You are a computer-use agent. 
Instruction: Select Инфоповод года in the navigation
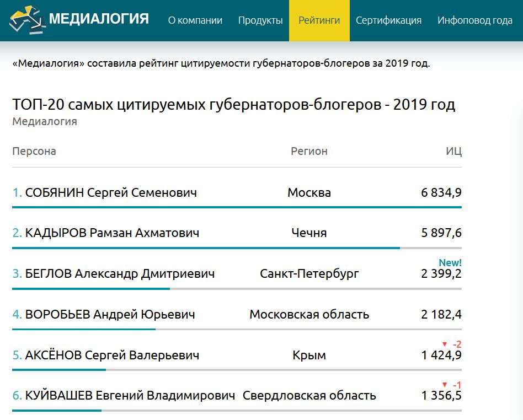476,20
